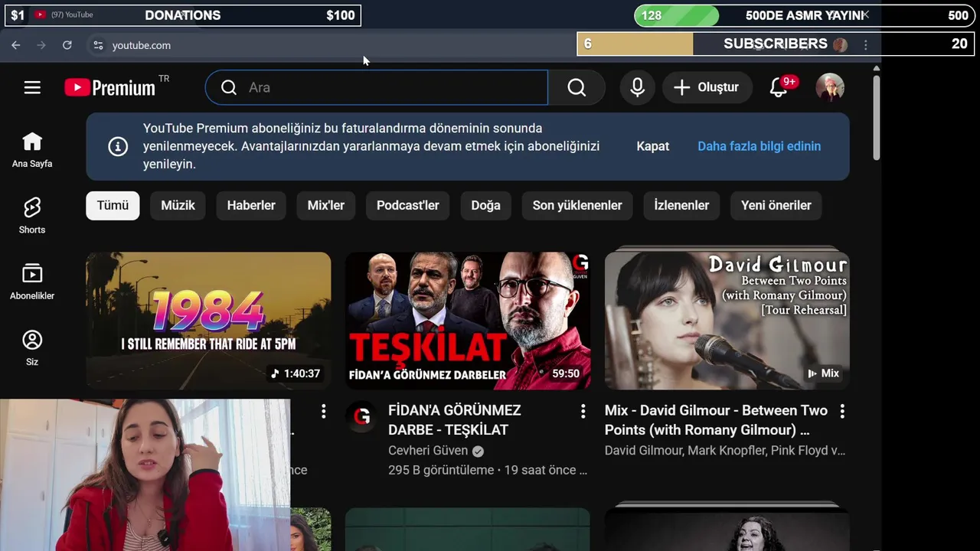
Task: Open options for the 1984 video
Action: coord(323,412)
